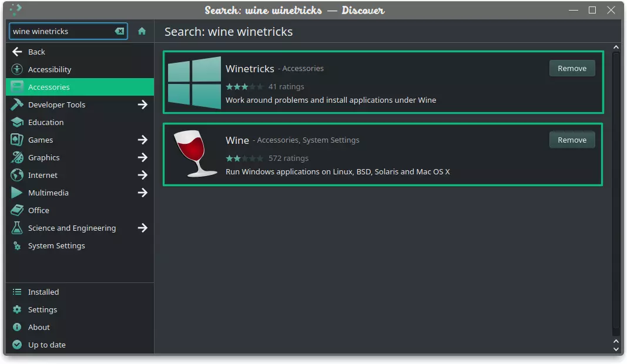
Task: Click 'Work around problems' description
Action: pyautogui.click(x=331, y=100)
